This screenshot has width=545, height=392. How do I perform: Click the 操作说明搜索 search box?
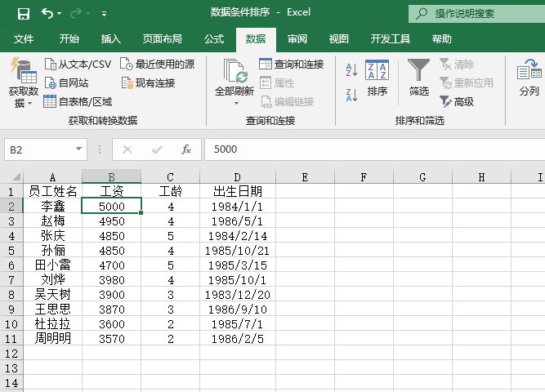click(x=477, y=14)
